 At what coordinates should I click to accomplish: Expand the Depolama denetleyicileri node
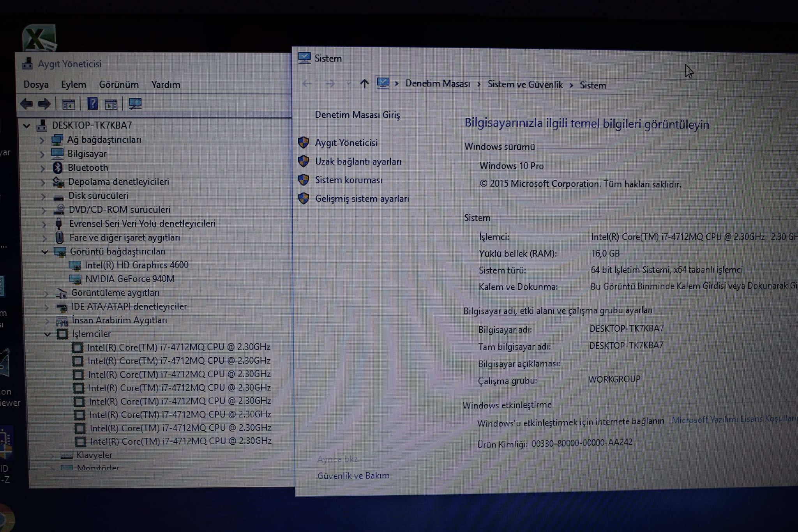[x=43, y=182]
